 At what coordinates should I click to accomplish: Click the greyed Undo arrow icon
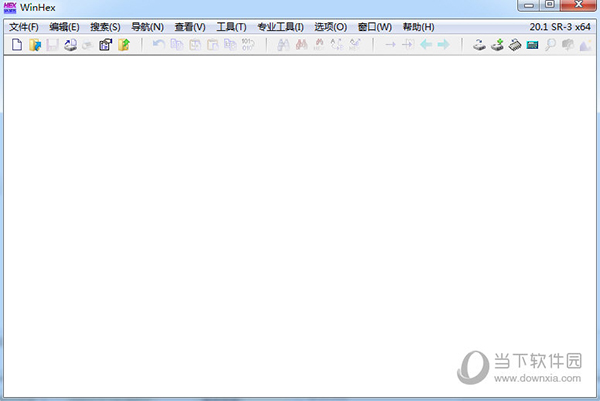pos(158,45)
